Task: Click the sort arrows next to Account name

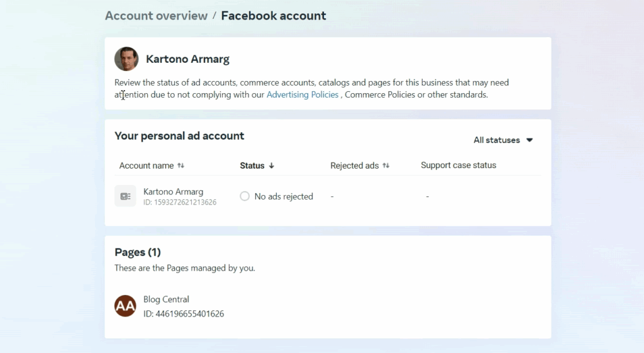Action: 181,166
